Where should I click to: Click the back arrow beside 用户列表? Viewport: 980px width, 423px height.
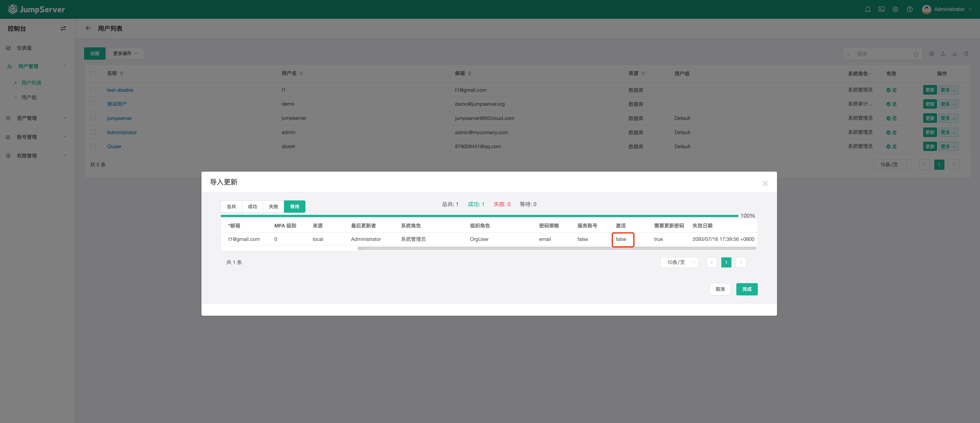88,28
